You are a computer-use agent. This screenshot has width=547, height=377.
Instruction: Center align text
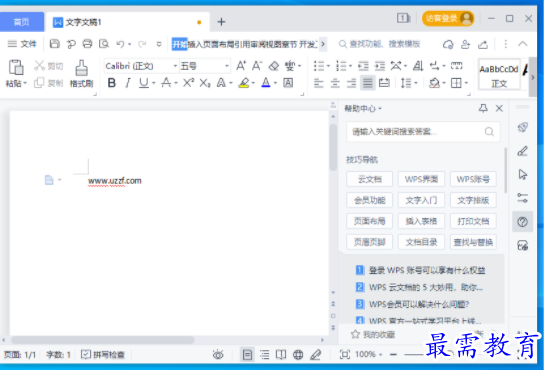click(335, 83)
